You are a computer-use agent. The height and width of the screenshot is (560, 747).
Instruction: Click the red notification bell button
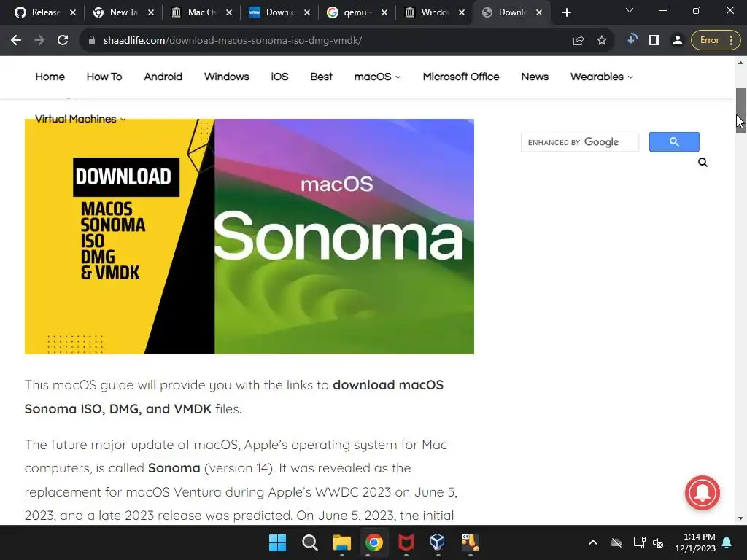coord(703,493)
